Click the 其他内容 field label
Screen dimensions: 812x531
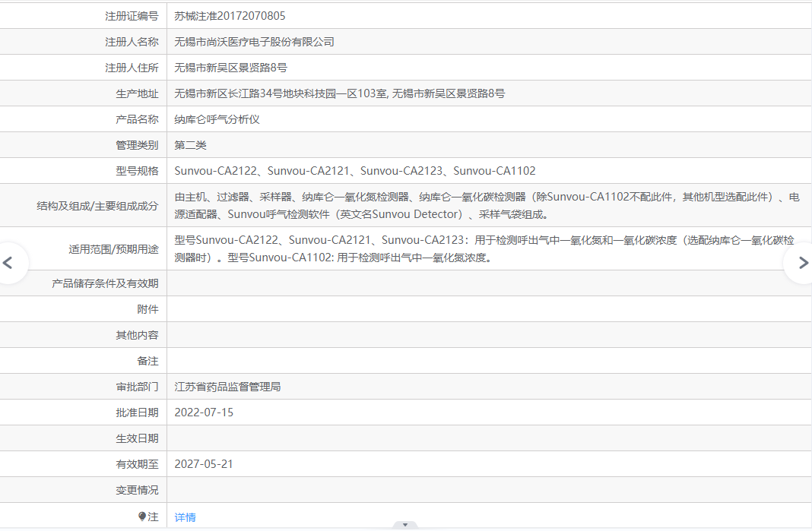click(x=137, y=335)
